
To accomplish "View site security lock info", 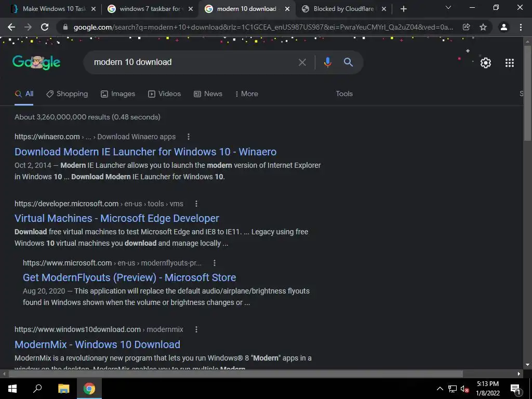I will [x=65, y=27].
